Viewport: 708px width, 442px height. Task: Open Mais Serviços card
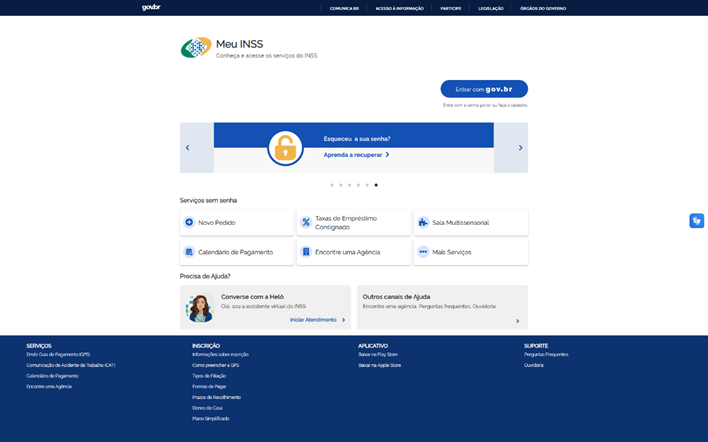pos(471,252)
